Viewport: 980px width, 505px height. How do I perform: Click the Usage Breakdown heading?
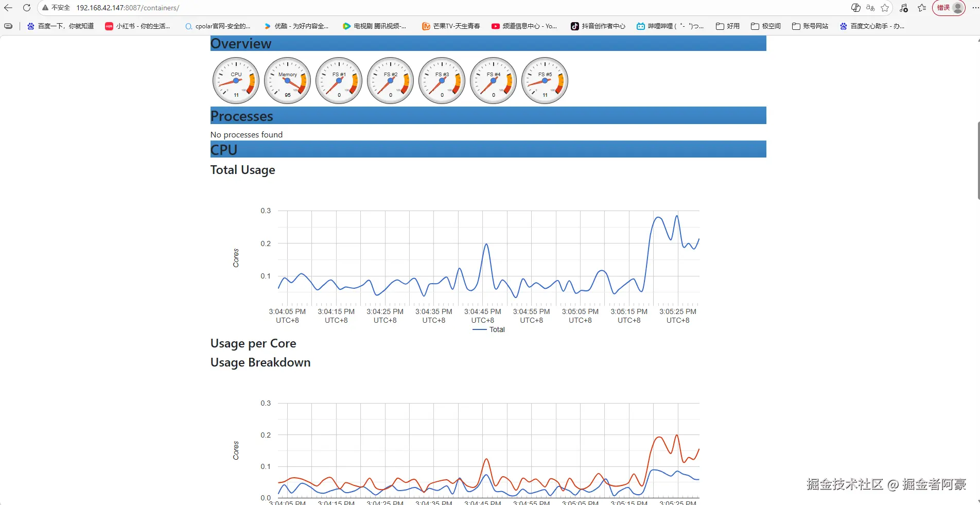[x=260, y=362]
